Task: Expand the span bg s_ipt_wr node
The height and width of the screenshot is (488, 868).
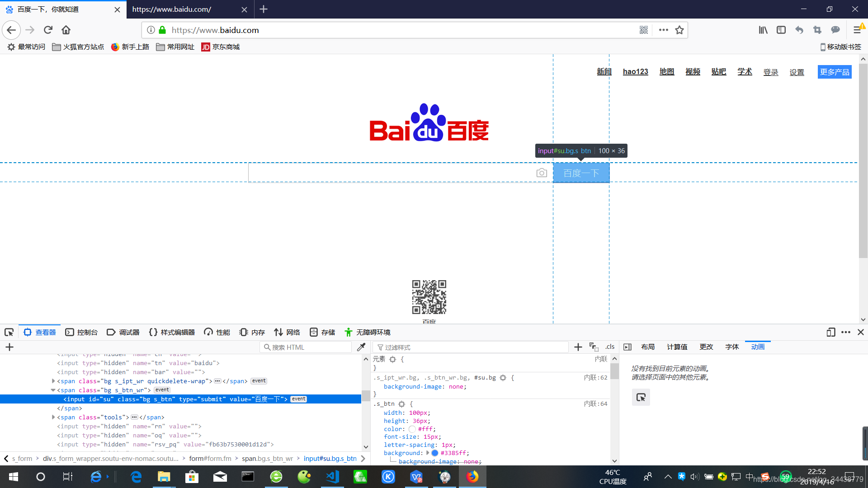Action: point(53,381)
